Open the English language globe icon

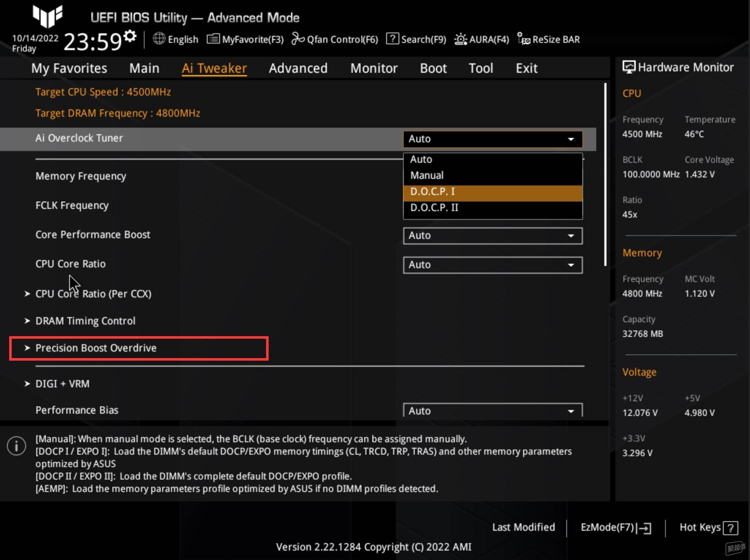tap(159, 39)
